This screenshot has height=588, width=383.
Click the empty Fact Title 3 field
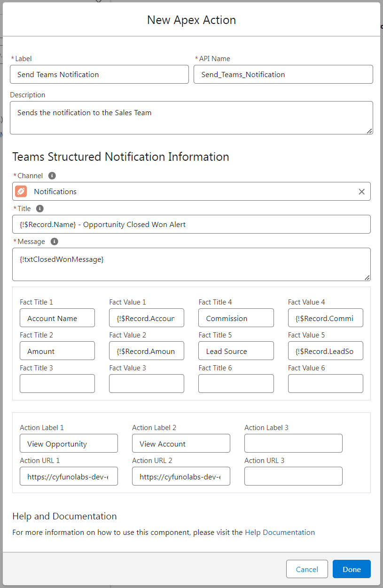click(x=57, y=384)
